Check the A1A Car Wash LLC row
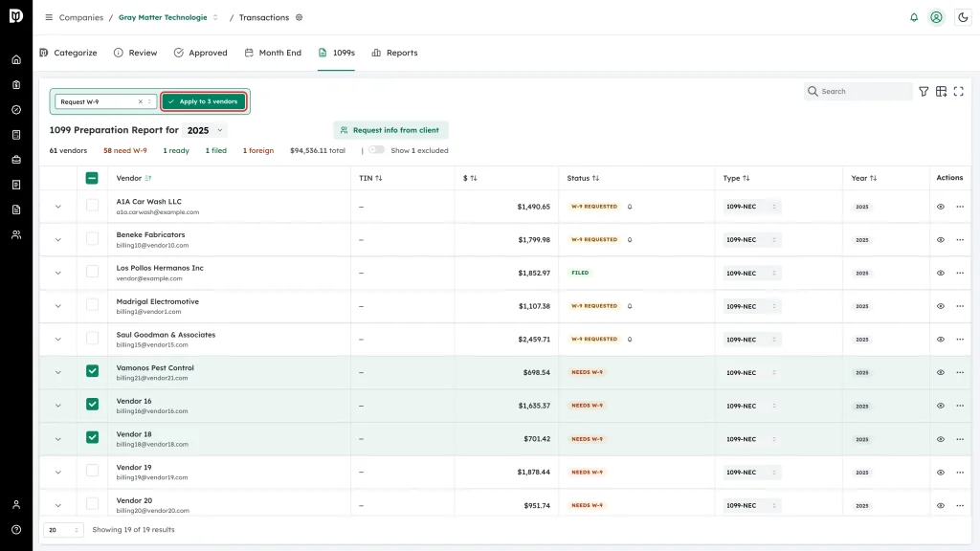Screen dimensions: 980x551 click(92, 205)
